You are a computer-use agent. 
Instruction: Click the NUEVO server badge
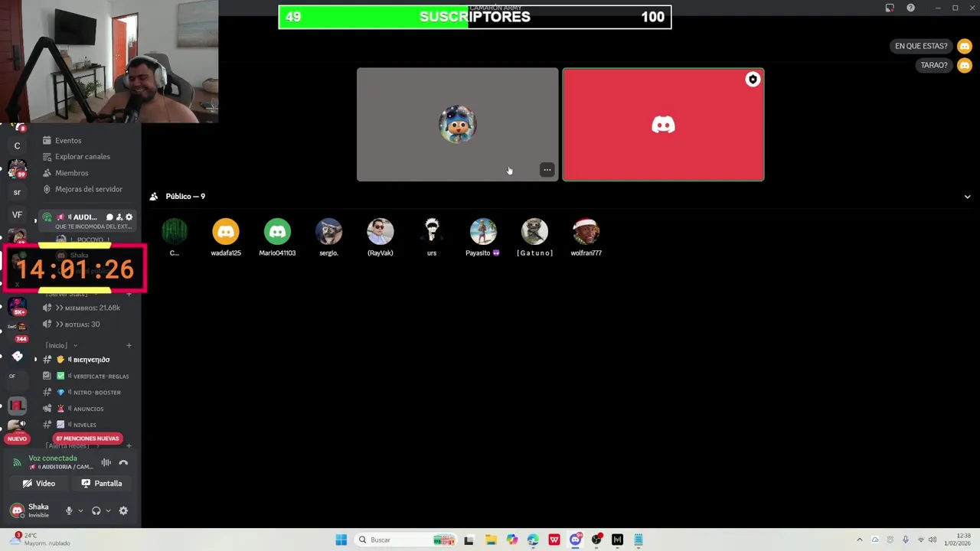(17, 439)
